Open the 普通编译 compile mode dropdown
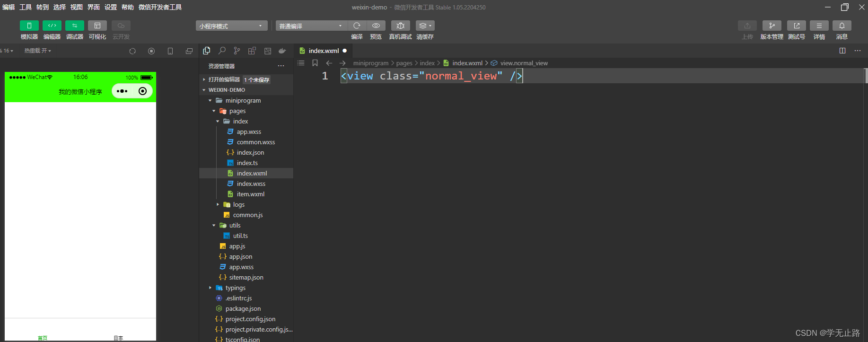The height and width of the screenshot is (342, 868). click(312, 26)
